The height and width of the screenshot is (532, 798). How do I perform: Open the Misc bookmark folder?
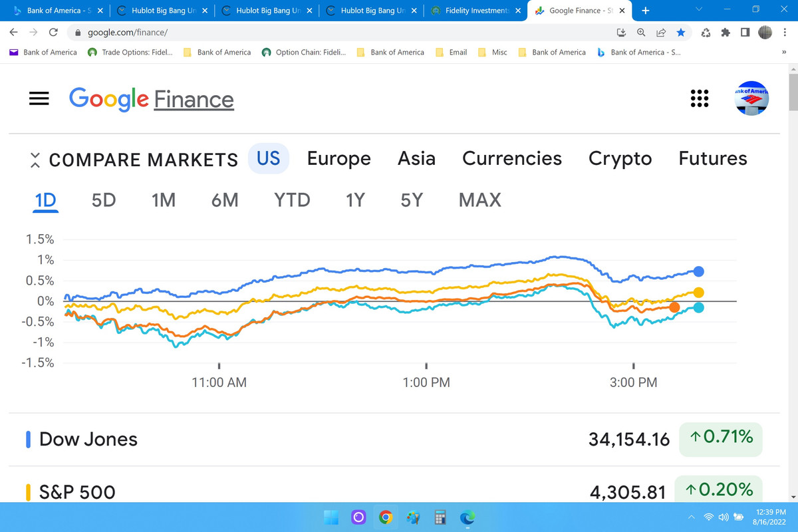(x=493, y=52)
